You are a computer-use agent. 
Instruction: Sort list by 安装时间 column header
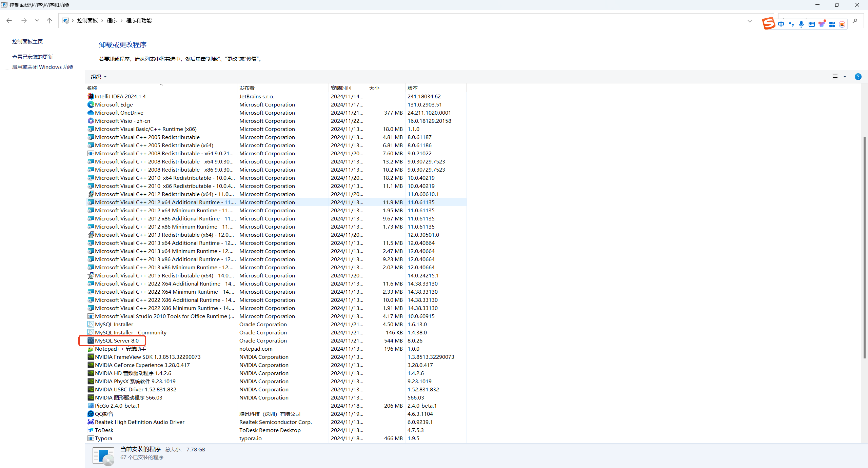(341, 88)
